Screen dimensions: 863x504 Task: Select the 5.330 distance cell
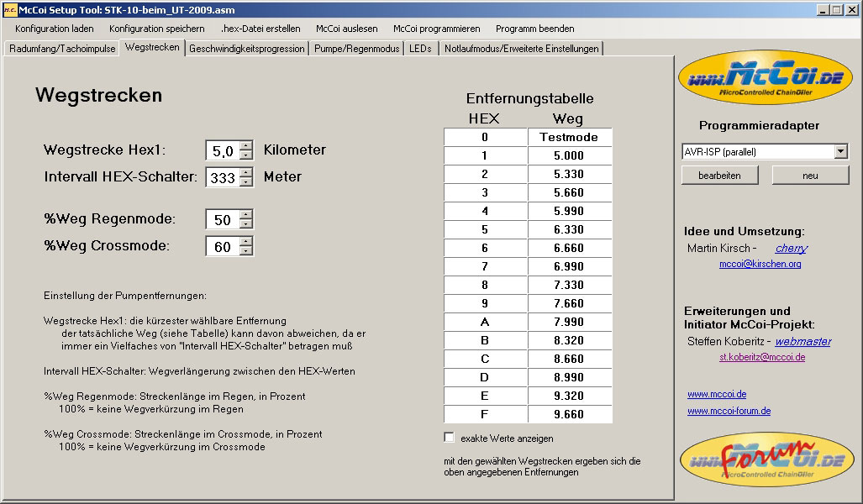569,174
